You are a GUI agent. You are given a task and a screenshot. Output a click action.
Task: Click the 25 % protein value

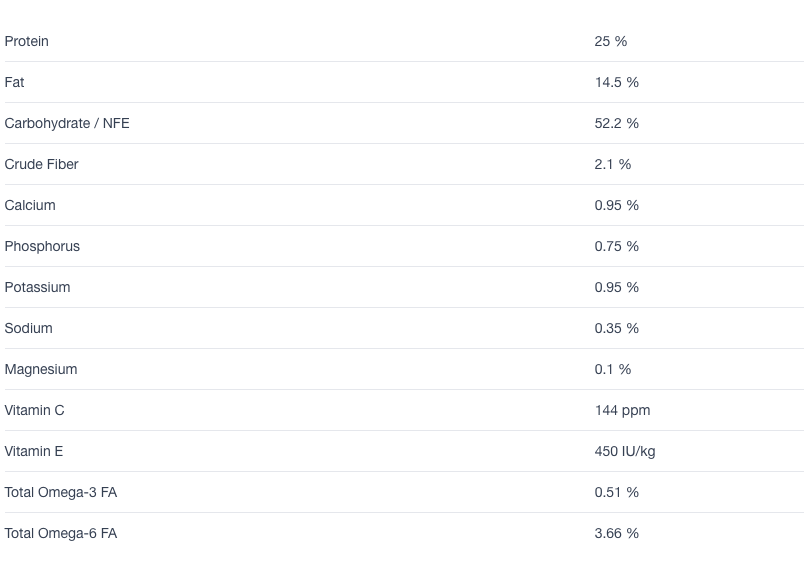click(x=611, y=41)
